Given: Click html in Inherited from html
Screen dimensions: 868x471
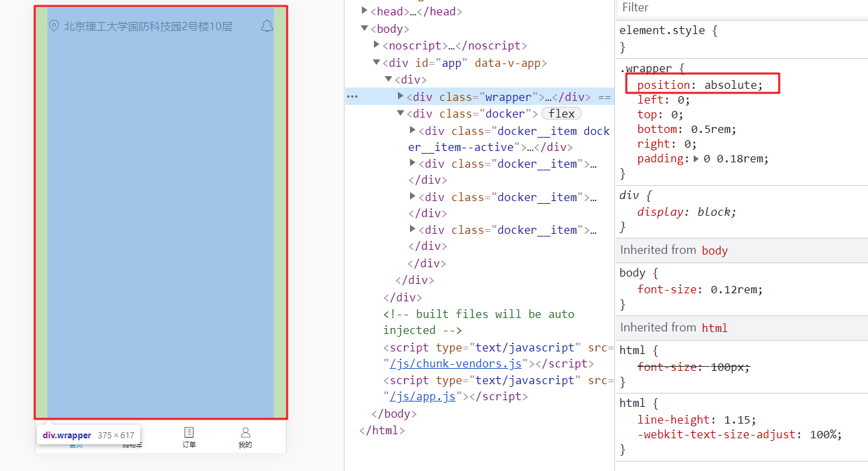Looking at the screenshot, I should (x=714, y=328).
